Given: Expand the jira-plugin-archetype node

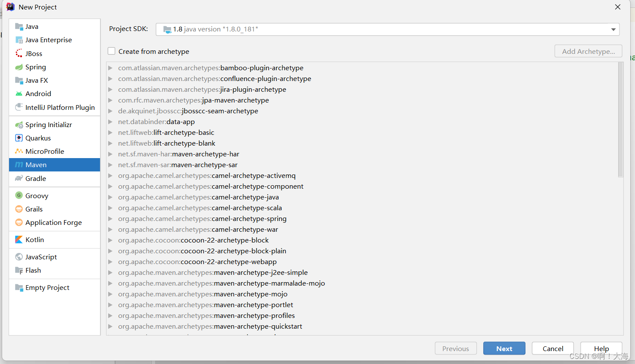Looking at the screenshot, I should (110, 90).
